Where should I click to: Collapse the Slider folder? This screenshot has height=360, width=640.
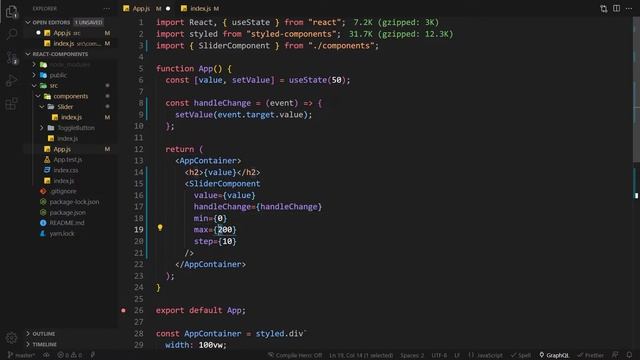coord(42,107)
